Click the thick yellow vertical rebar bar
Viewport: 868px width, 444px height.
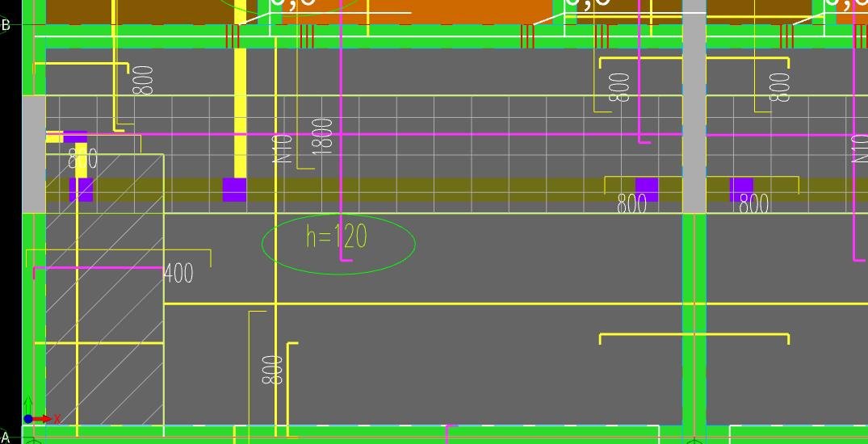(241, 89)
